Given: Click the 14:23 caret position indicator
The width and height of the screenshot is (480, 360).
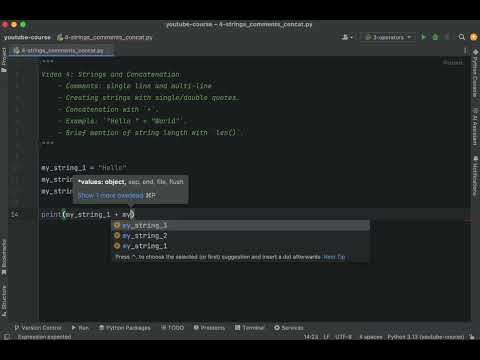Looking at the screenshot, I should pyautogui.click(x=311, y=337).
